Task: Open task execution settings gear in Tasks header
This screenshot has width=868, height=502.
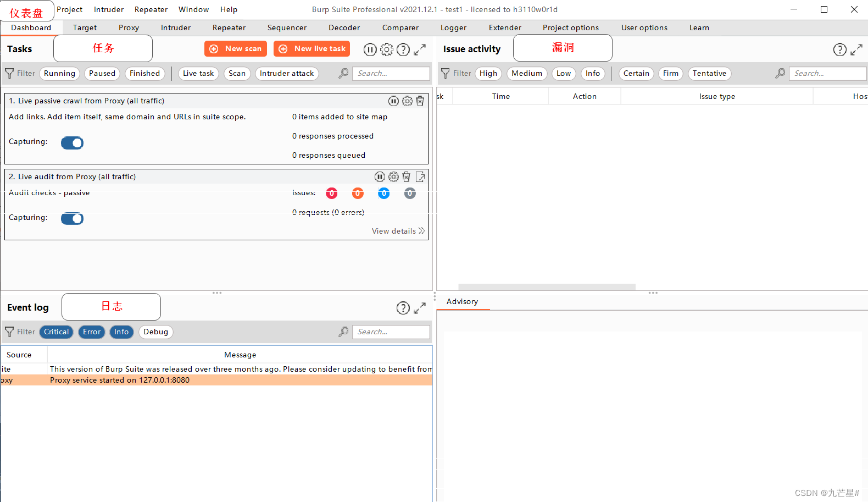Action: pos(387,49)
